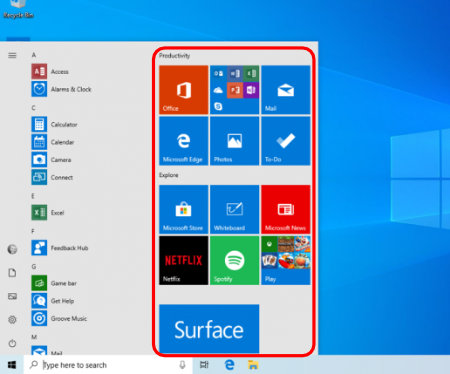Click the microphone icon in search box
The width and height of the screenshot is (450, 374).
[x=182, y=365]
